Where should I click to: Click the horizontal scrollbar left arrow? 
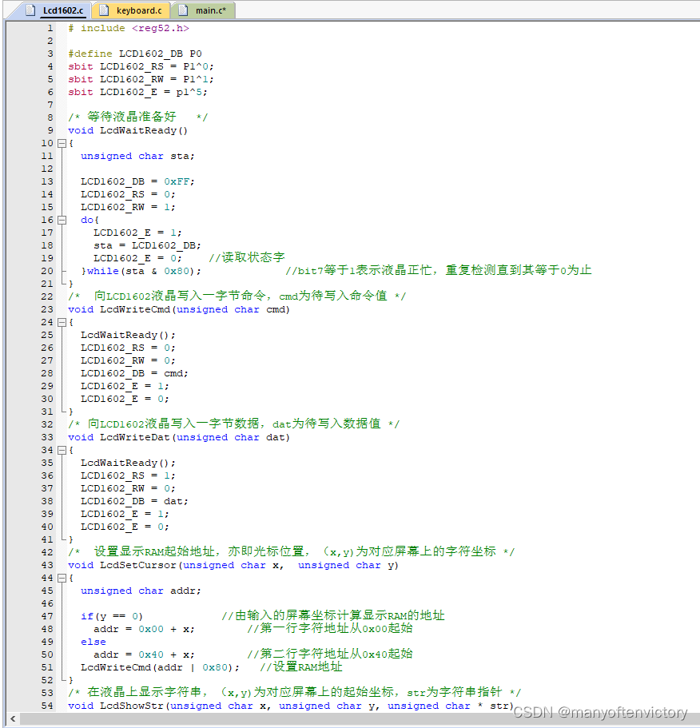13,718
